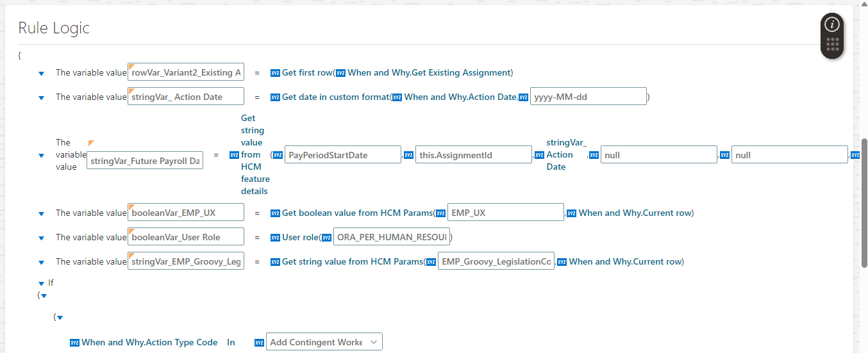868x353 pixels.
Task: Click the Rule Logic heading
Action: click(54, 28)
